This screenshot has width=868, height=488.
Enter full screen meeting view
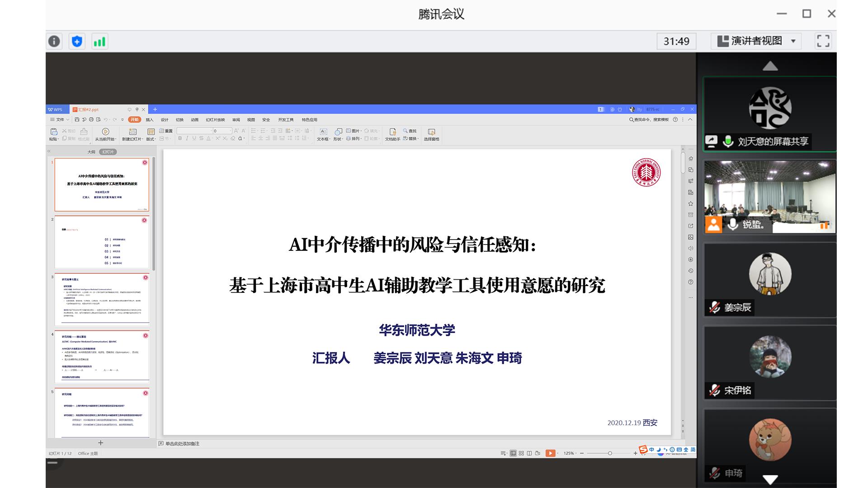pyautogui.click(x=823, y=41)
